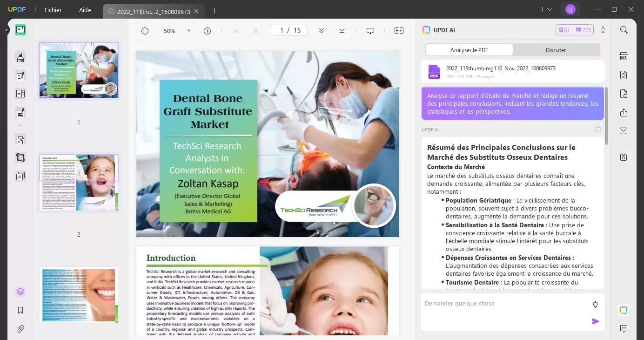
Task: Copy the UPDF AI response
Action: (x=598, y=129)
